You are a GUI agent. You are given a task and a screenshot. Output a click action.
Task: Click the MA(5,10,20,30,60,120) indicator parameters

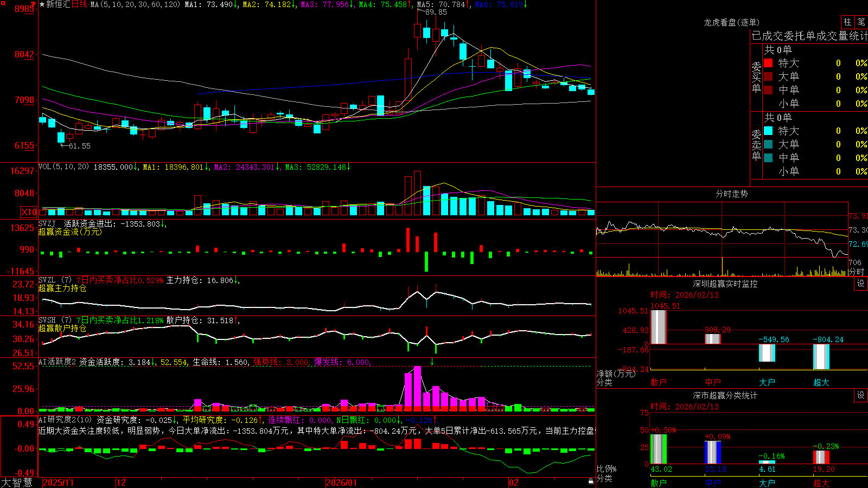coord(135,4)
